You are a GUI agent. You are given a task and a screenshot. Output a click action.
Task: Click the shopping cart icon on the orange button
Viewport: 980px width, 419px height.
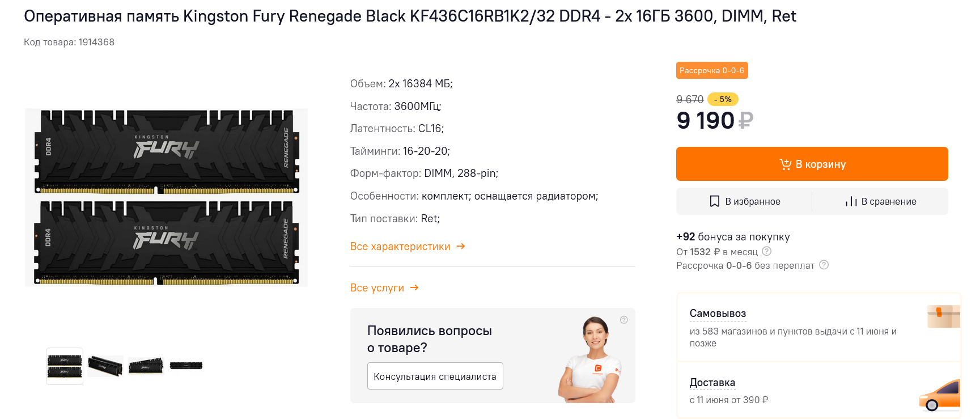785,164
